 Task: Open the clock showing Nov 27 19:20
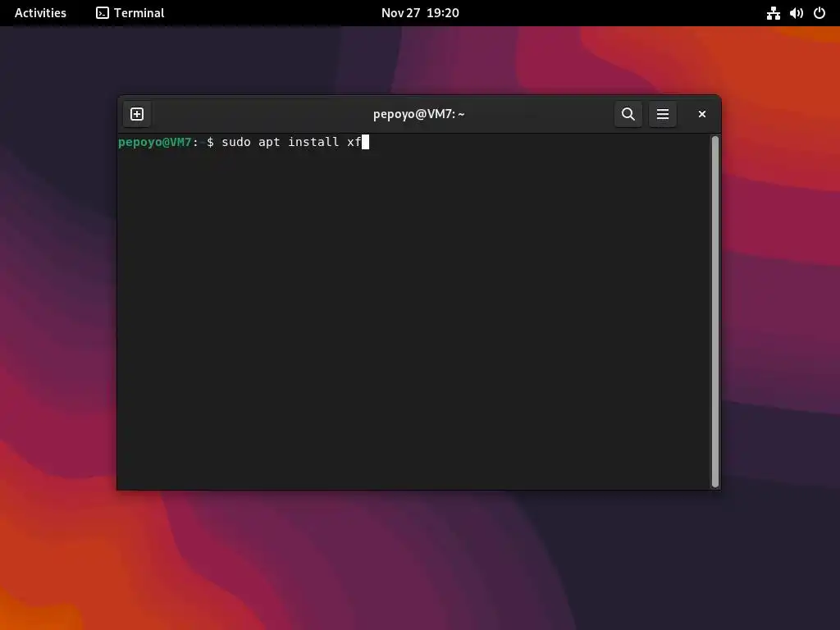pos(420,13)
